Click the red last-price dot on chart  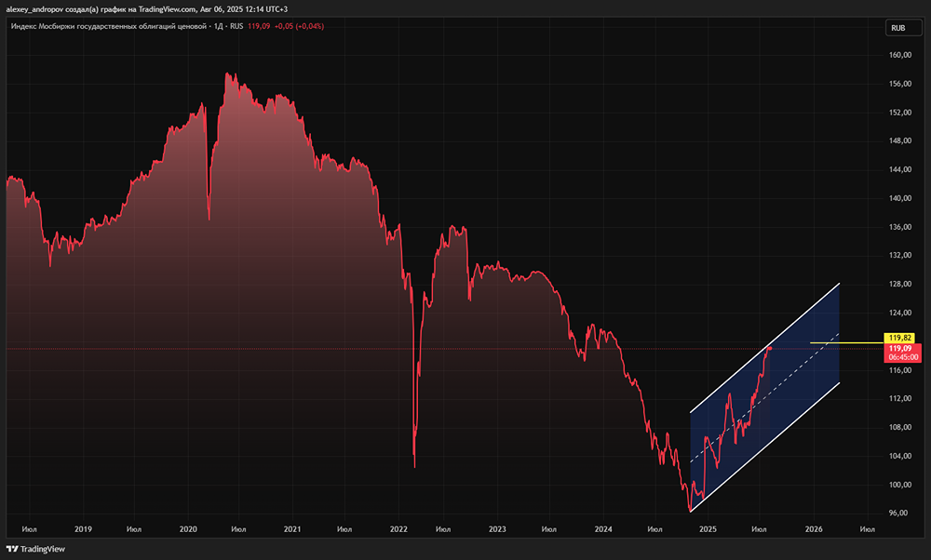click(770, 348)
